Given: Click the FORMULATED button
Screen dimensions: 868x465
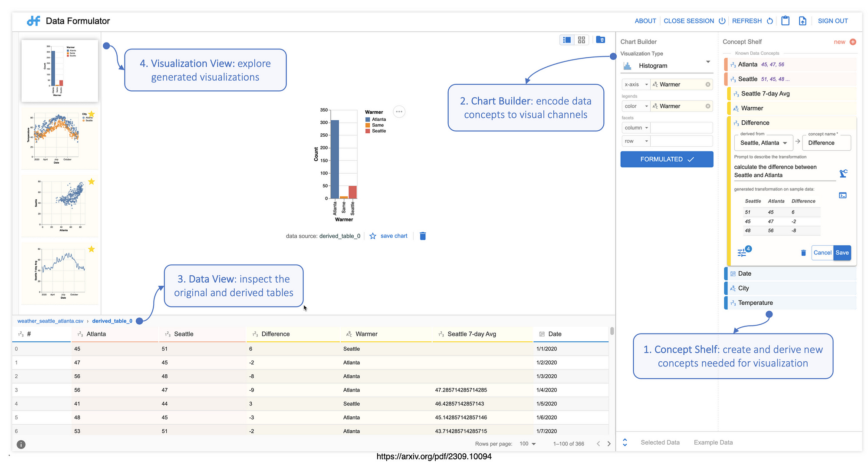Looking at the screenshot, I should tap(667, 159).
